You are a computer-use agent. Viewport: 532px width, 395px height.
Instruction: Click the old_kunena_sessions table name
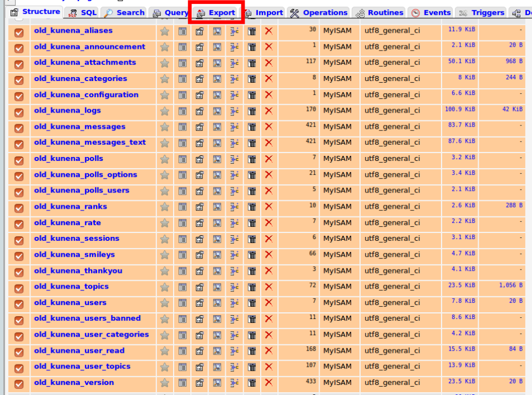[x=76, y=239]
